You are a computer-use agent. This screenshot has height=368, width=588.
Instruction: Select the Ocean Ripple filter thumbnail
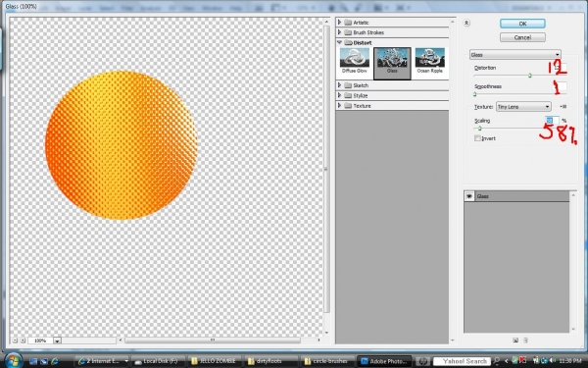click(430, 61)
